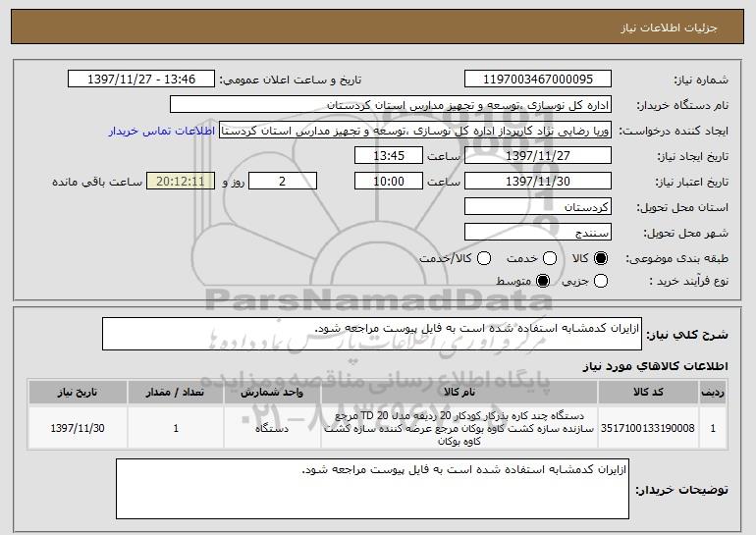Click the واحد شمارش column header
The height and width of the screenshot is (535, 756).
272,392
